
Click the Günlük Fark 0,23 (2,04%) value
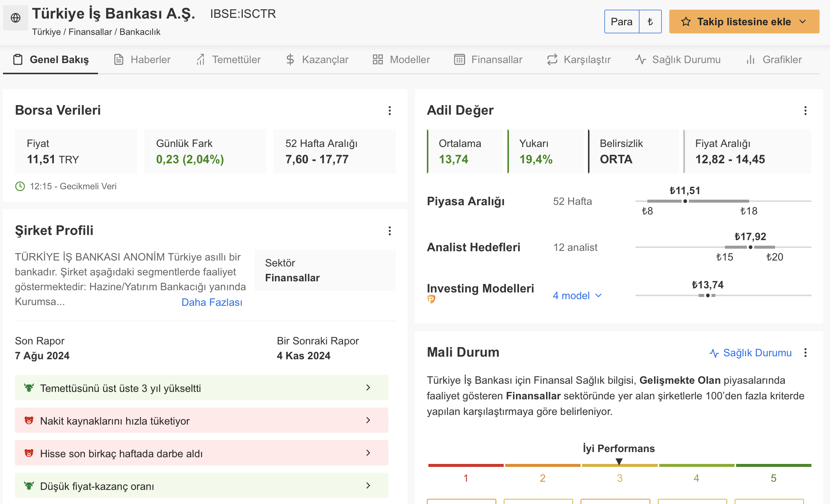point(190,160)
